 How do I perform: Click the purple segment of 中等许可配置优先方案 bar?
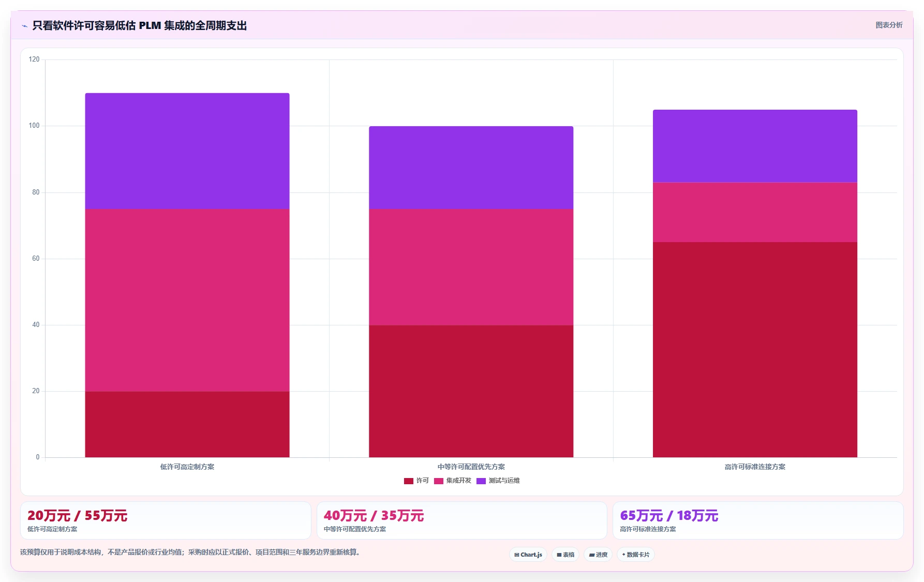coord(471,168)
